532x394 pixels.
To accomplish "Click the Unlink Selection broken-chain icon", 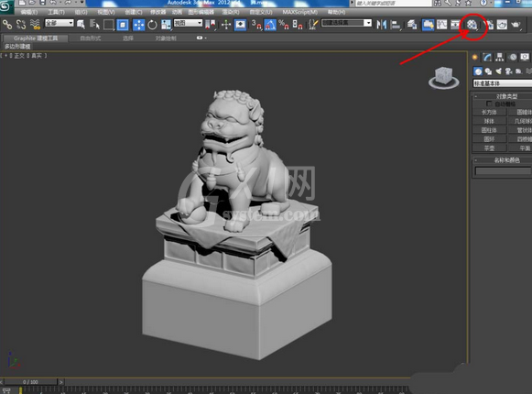I will (21, 25).
